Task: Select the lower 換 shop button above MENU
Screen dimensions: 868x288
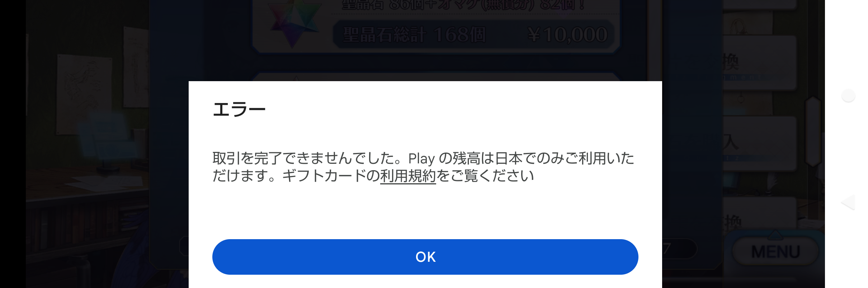Action: pyautogui.click(x=759, y=215)
